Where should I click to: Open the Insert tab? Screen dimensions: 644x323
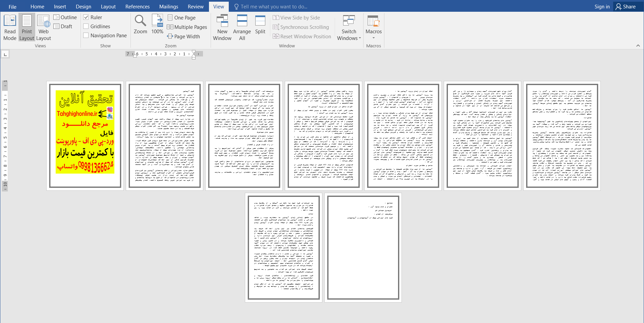(60, 6)
